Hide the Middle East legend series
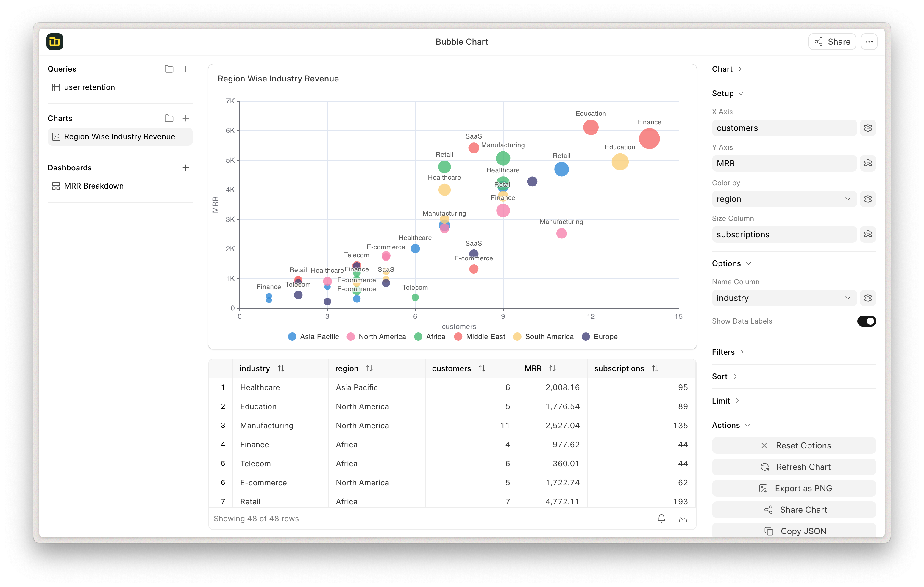Viewport: 924px width, 587px height. [480, 337]
